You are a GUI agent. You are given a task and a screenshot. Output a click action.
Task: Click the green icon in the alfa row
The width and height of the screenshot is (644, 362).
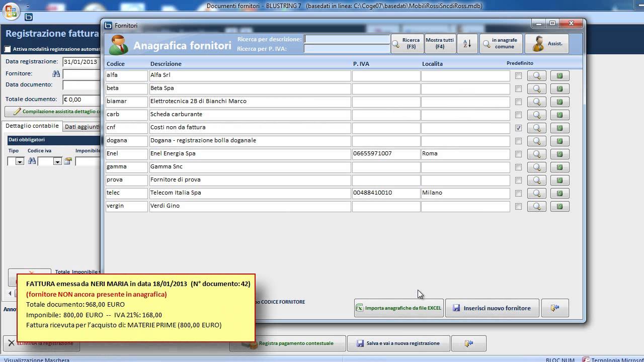coord(559,76)
